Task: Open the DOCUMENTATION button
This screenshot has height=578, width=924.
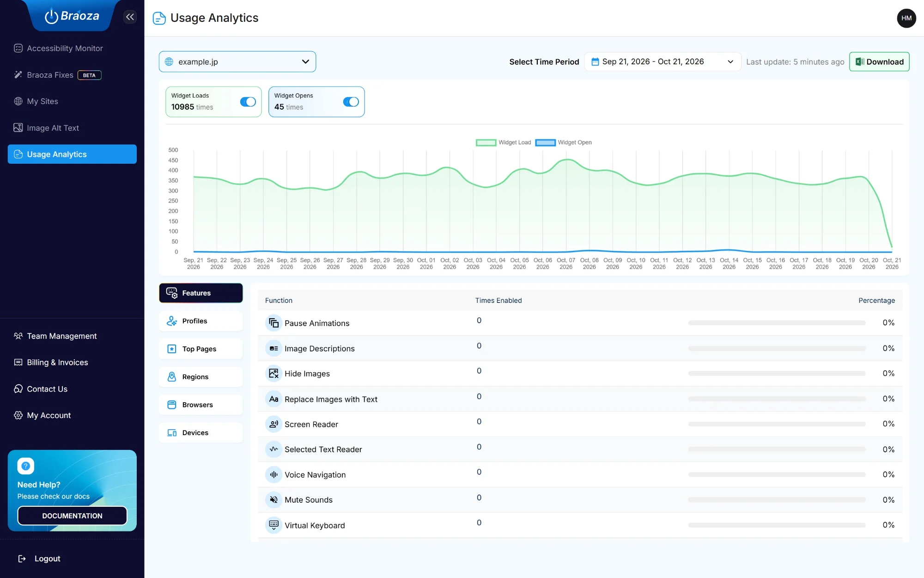Action: tap(72, 516)
